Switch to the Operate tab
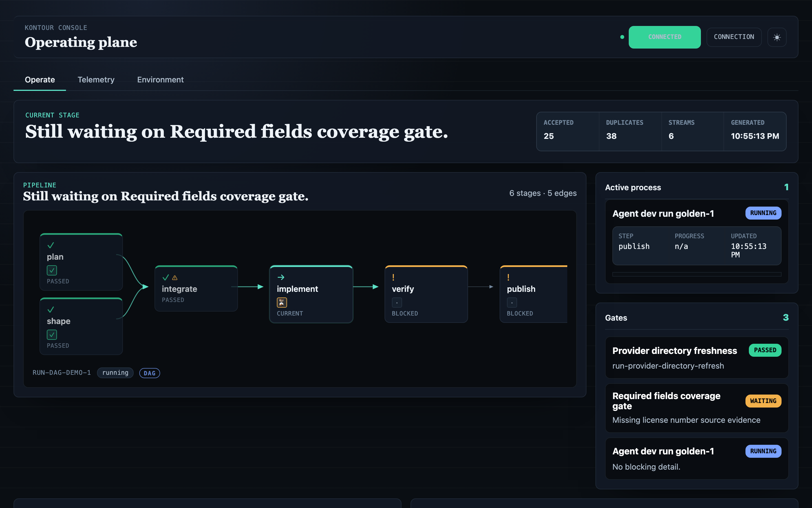The width and height of the screenshot is (812, 508). [39, 80]
